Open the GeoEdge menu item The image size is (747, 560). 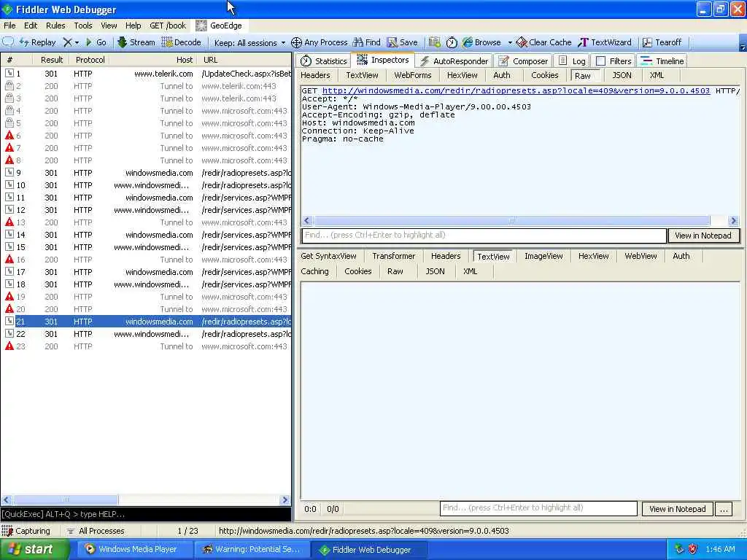coord(219,26)
